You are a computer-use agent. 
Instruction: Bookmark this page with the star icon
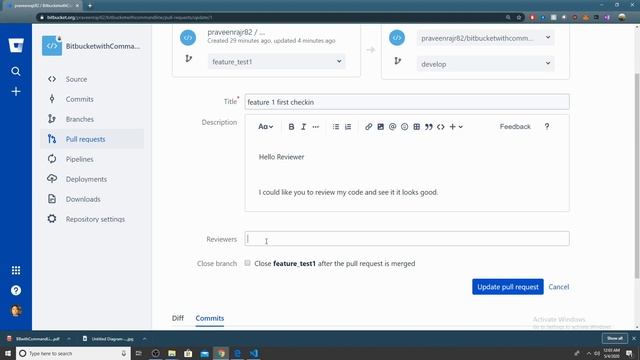pyautogui.click(x=519, y=18)
